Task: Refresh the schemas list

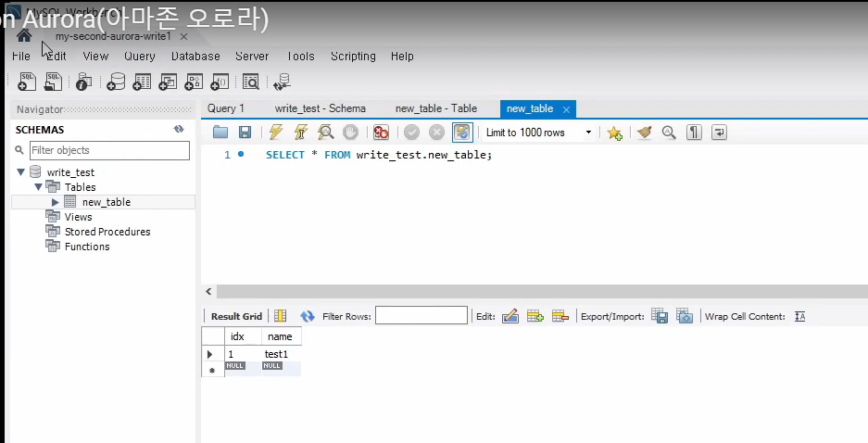Action: (x=178, y=129)
